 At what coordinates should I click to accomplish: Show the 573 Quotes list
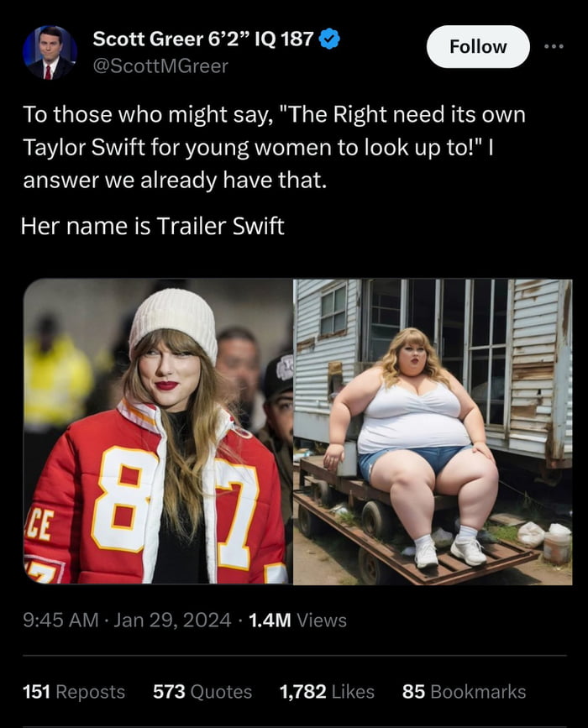point(202,692)
